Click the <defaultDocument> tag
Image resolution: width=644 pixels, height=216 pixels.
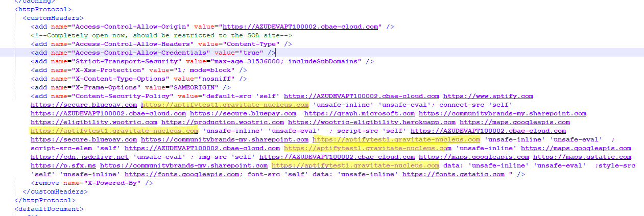49,208
